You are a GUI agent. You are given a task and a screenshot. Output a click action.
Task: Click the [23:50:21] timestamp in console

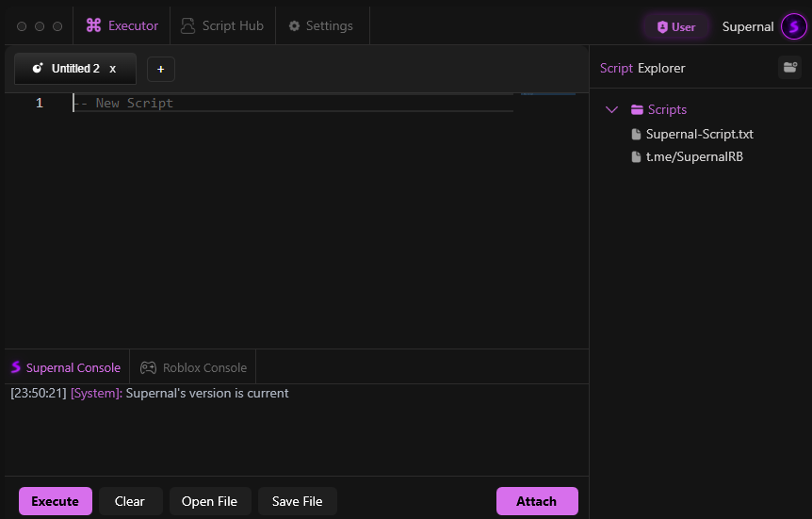39,393
